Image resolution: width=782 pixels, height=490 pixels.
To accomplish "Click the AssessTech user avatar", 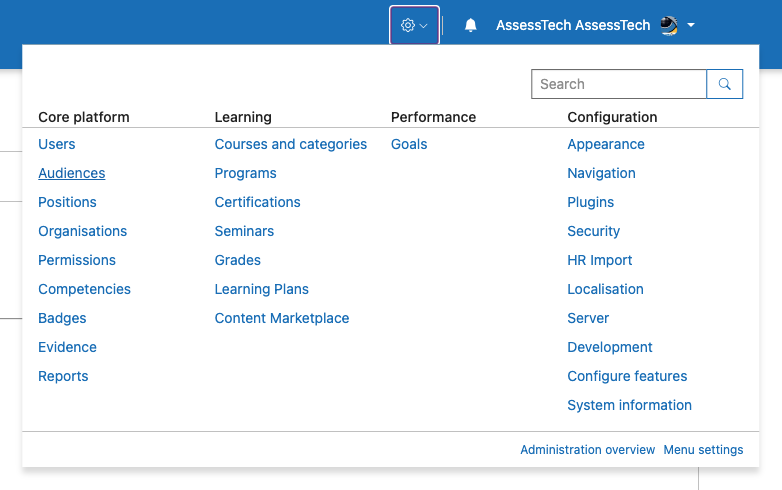I will coord(669,25).
